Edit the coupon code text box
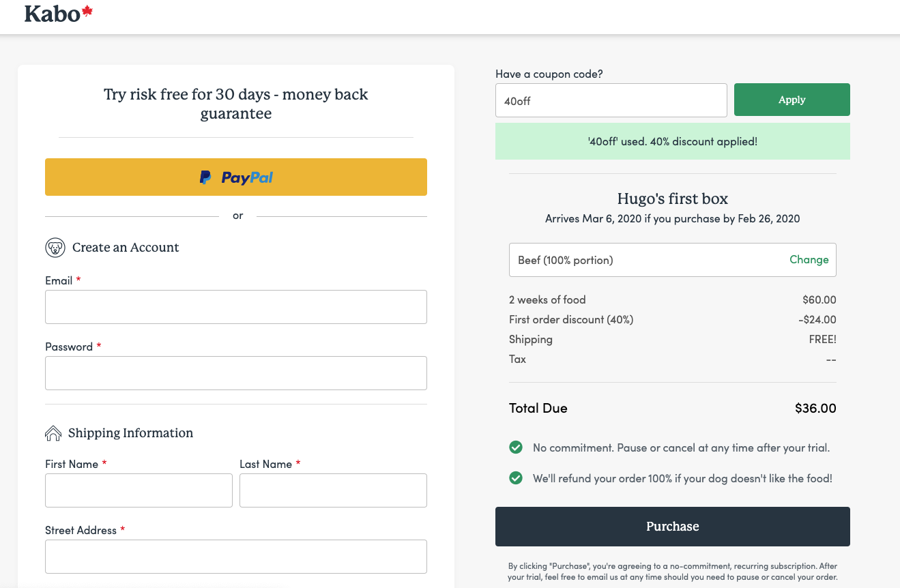 pyautogui.click(x=611, y=100)
